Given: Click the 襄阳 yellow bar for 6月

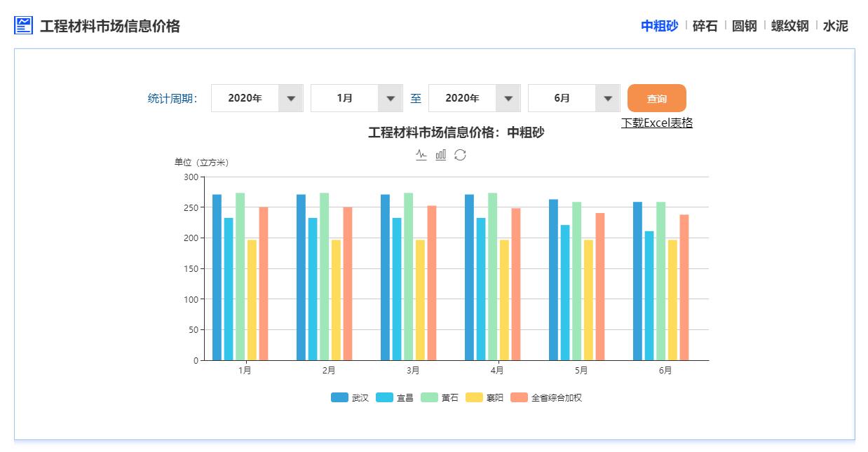Looking at the screenshot, I should 672,300.
